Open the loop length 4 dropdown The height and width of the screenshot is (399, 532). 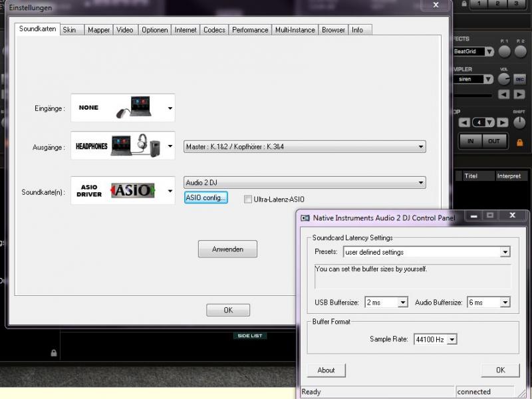tap(483, 122)
